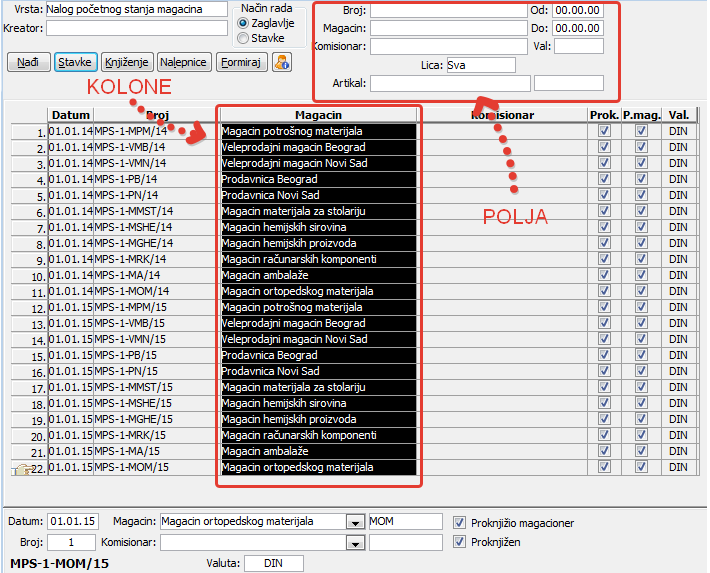Toggle Prok. checkbox in row 1
Screen dimensions: 710x573
[x=604, y=131]
